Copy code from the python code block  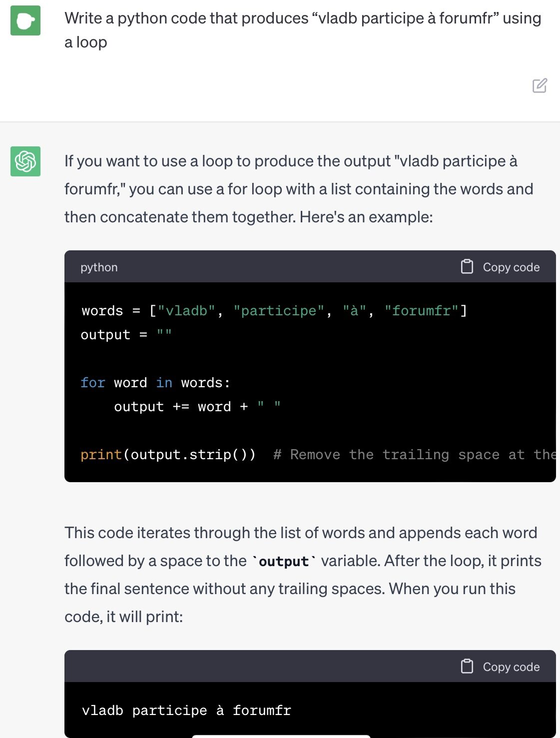(500, 267)
